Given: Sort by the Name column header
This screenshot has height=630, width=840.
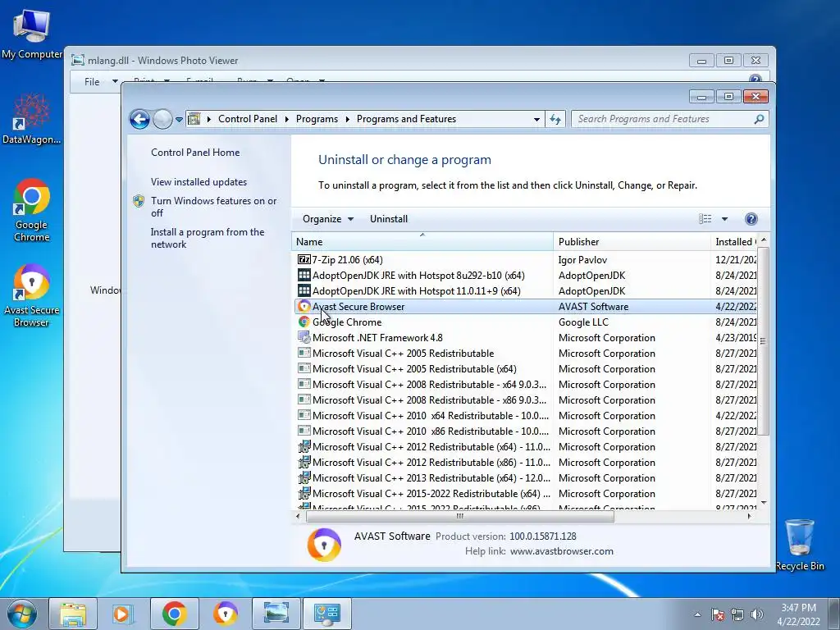Looking at the screenshot, I should 422,242.
